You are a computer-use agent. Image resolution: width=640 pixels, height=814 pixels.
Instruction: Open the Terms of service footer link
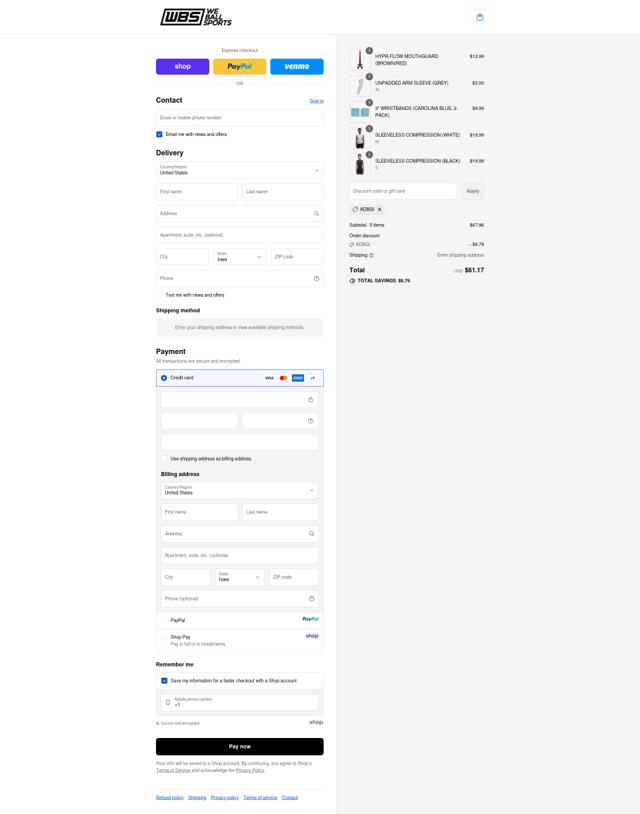[261, 798]
